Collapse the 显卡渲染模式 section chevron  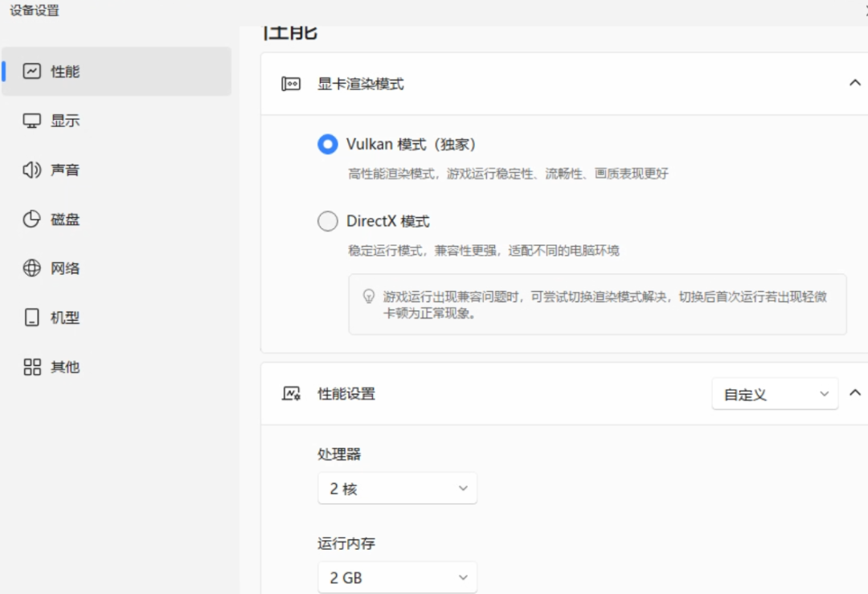coord(855,82)
